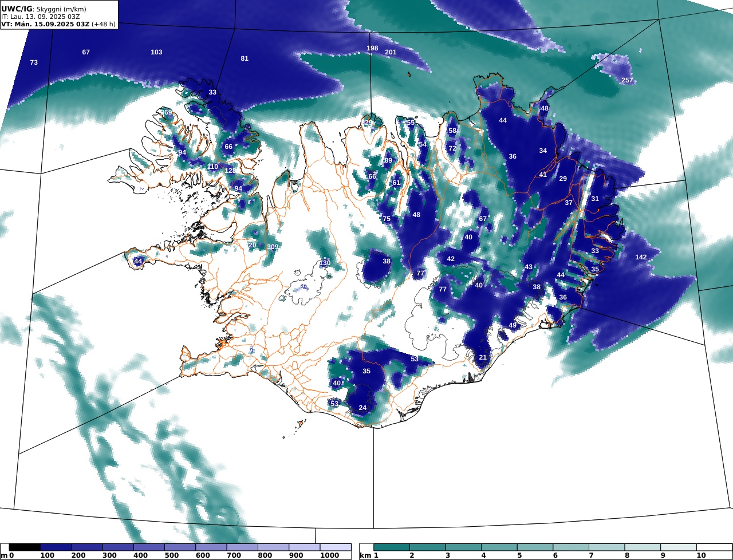Click the visibility value 49
Image resolution: width=733 pixels, height=560 pixels.
(x=513, y=325)
